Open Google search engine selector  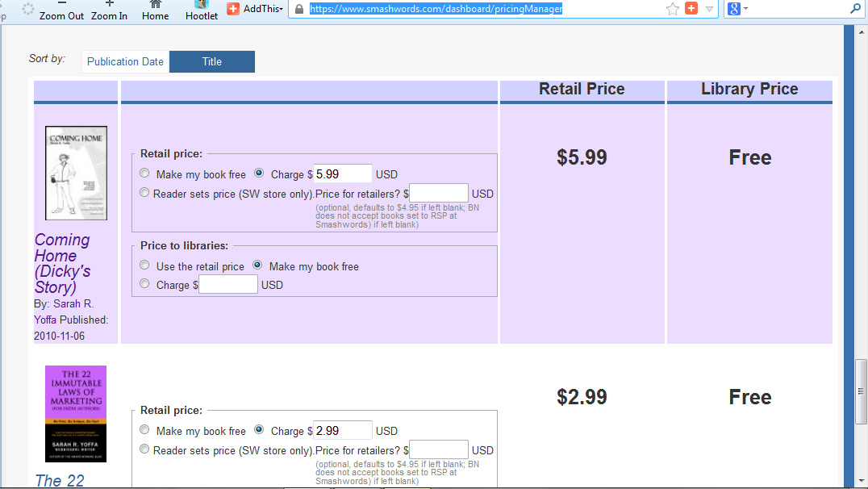737,9
